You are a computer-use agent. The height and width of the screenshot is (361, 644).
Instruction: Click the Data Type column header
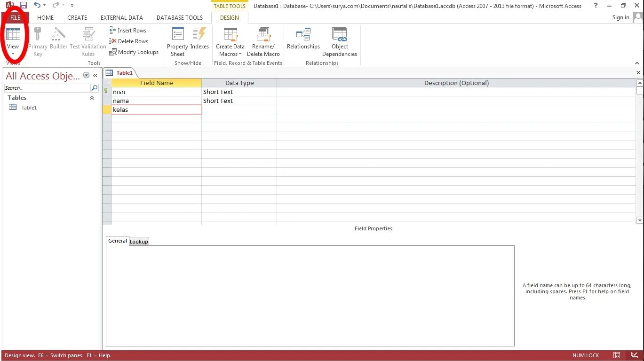point(239,83)
